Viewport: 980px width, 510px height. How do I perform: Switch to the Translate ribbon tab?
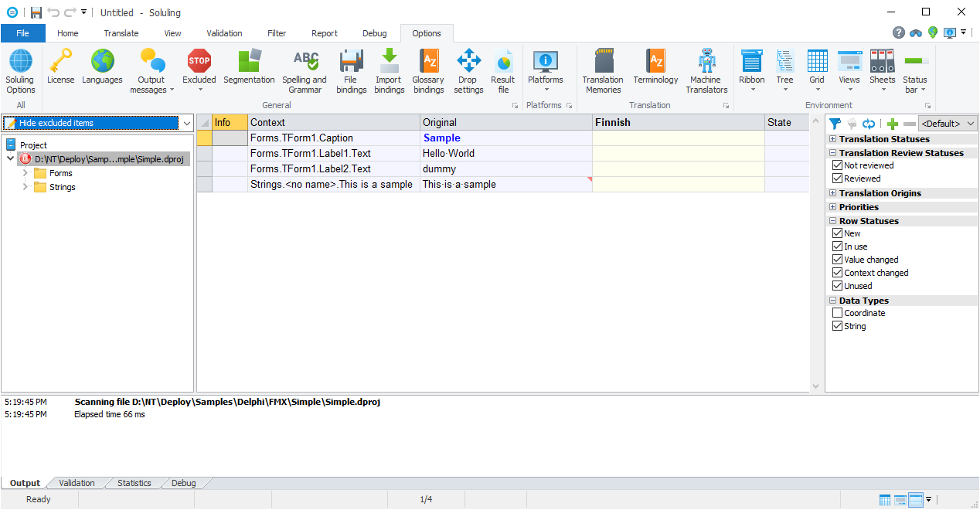[121, 33]
